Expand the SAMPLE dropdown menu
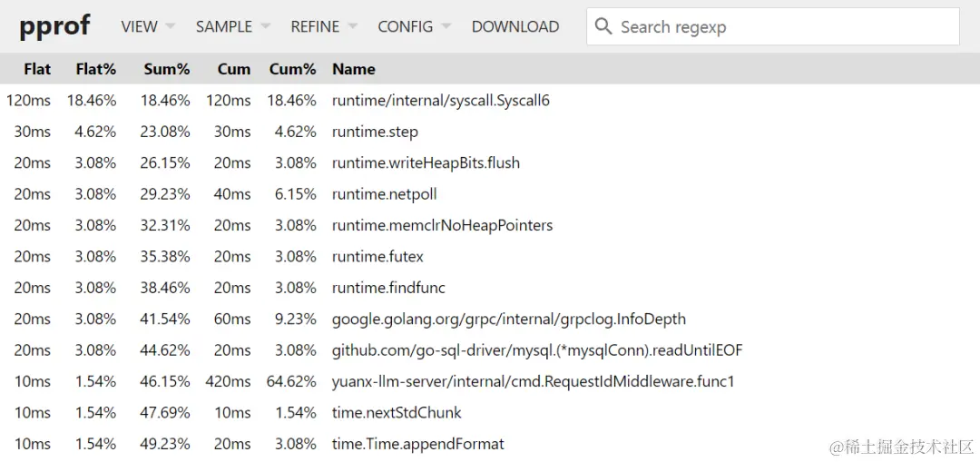This screenshot has height=462, width=980. coord(232,27)
